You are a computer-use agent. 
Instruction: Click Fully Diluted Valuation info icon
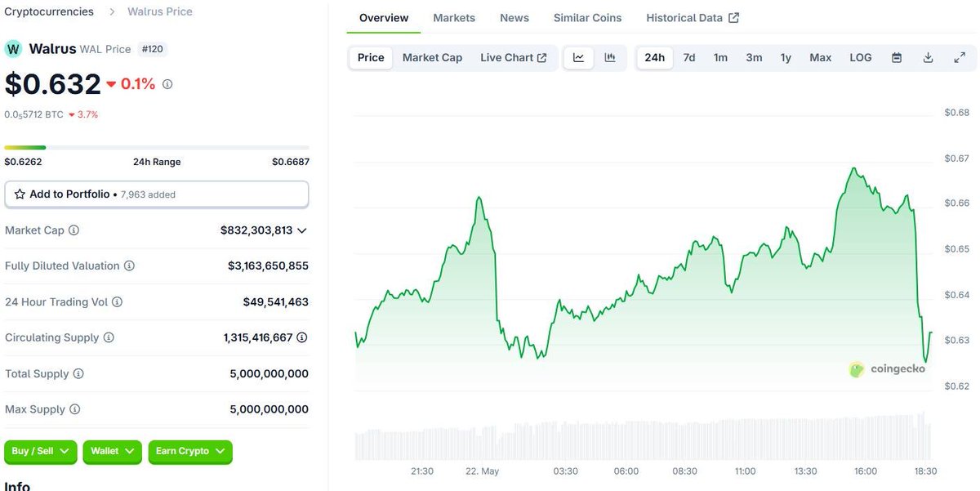pyautogui.click(x=129, y=266)
